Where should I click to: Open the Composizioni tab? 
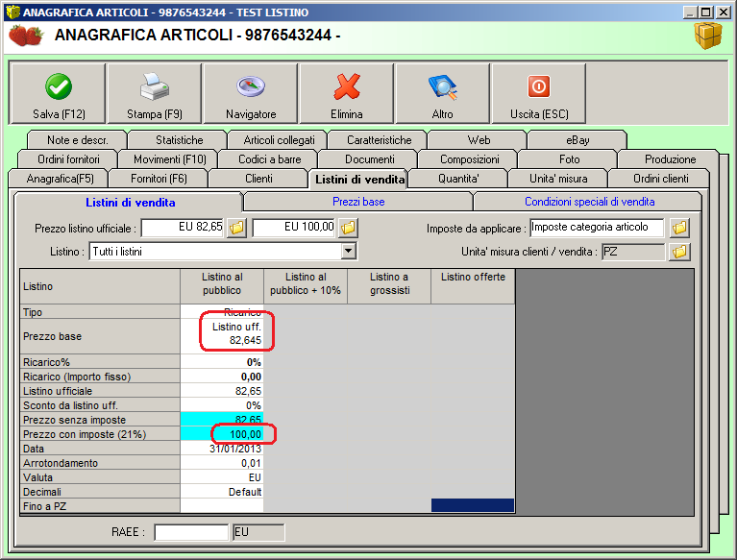click(x=470, y=159)
